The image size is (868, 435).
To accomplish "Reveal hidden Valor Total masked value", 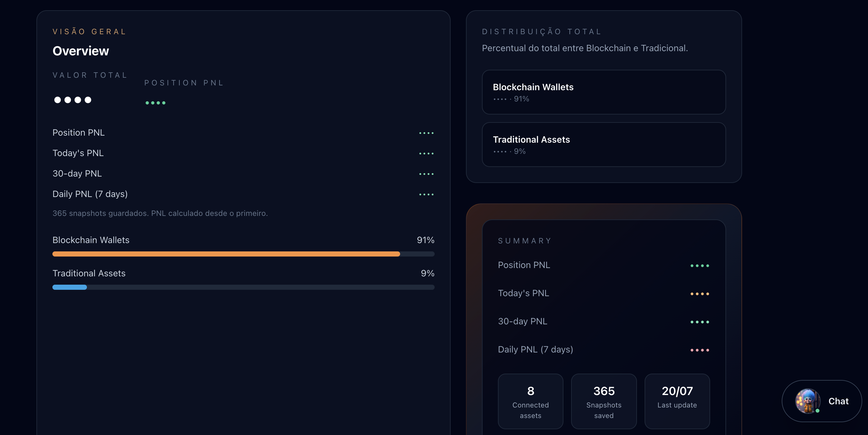I will pyautogui.click(x=73, y=100).
